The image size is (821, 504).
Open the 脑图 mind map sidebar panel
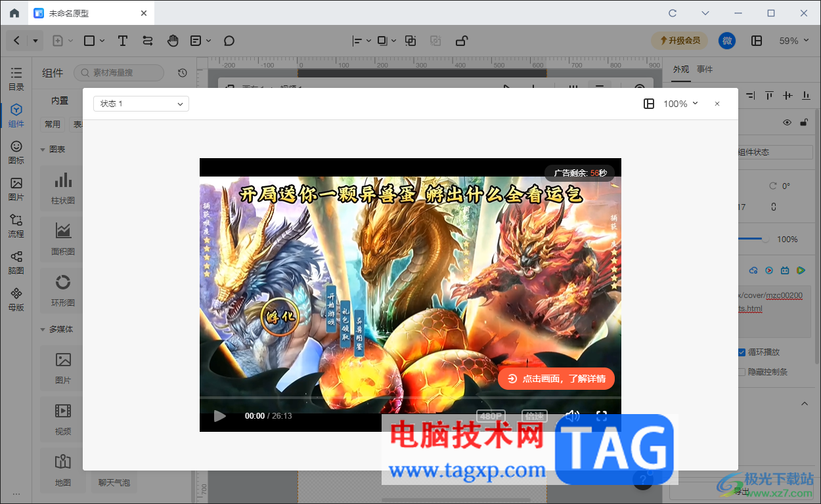point(16,262)
